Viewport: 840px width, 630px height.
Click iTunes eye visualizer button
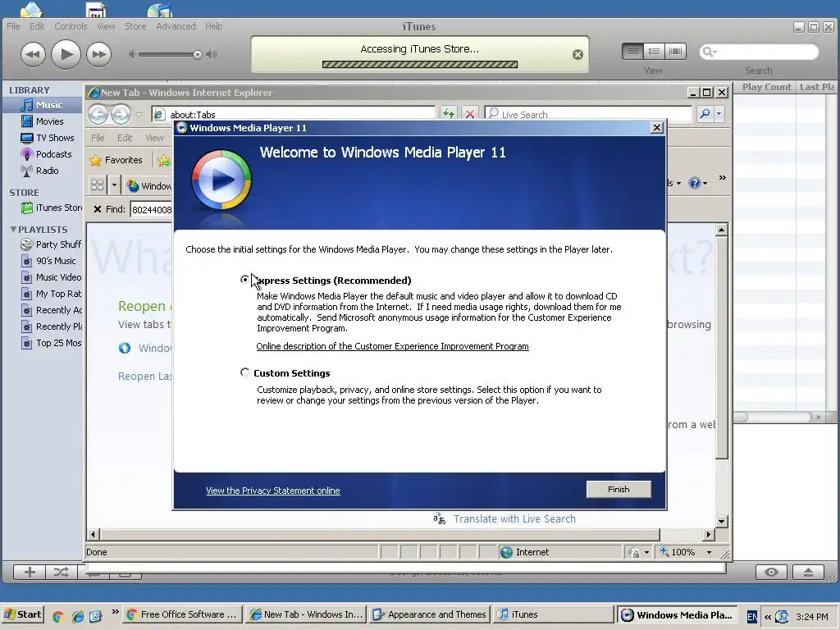coord(771,572)
